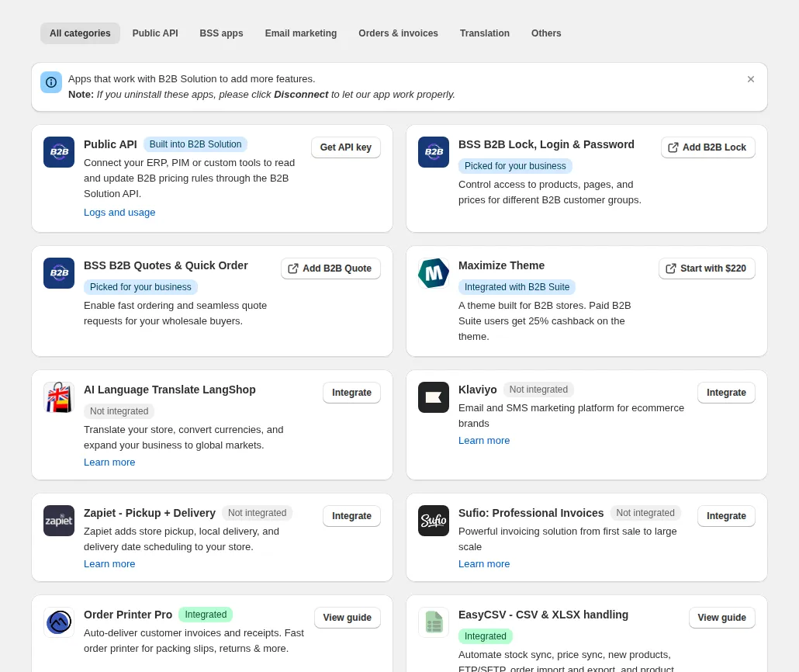
Task: Click EasyCSV - CSV & XLSX handling title
Action: pos(543,615)
